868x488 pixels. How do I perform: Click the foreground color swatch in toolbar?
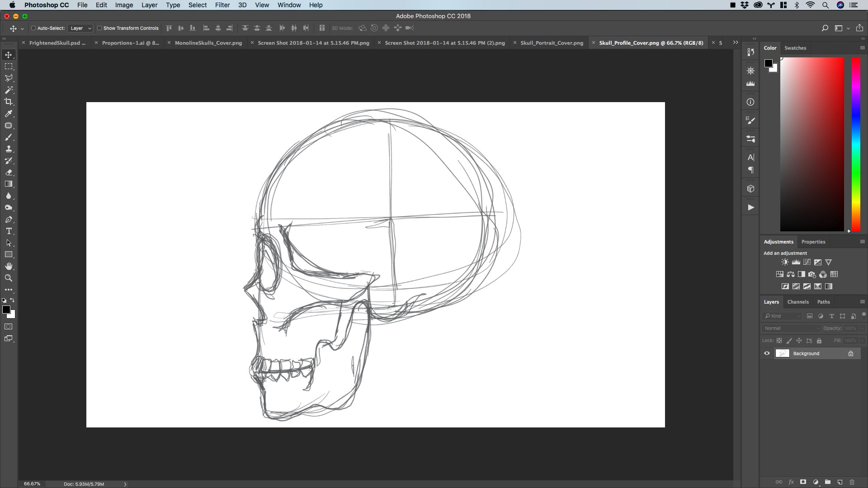tap(6, 310)
